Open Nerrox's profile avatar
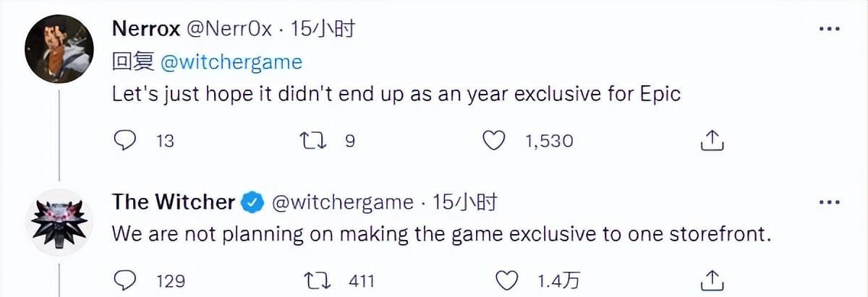 [x=59, y=48]
